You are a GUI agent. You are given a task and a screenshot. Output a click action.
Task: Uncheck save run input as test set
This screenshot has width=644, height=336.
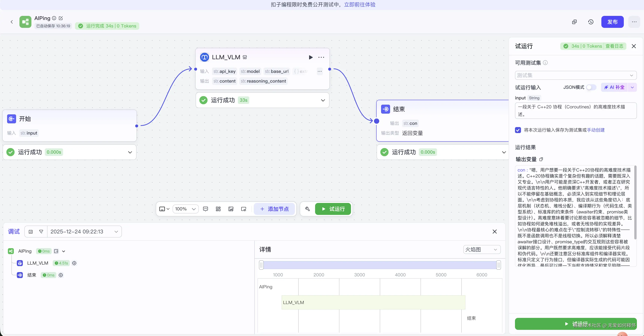coord(518,130)
